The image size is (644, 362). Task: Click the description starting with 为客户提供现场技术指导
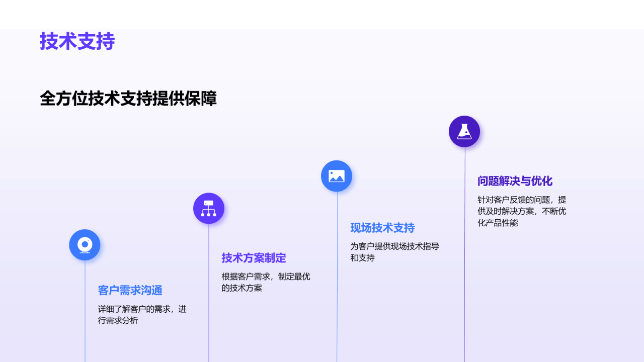[395, 252]
